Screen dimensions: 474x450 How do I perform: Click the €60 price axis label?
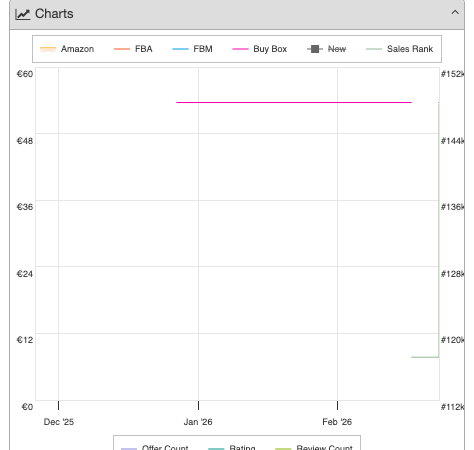pyautogui.click(x=25, y=74)
